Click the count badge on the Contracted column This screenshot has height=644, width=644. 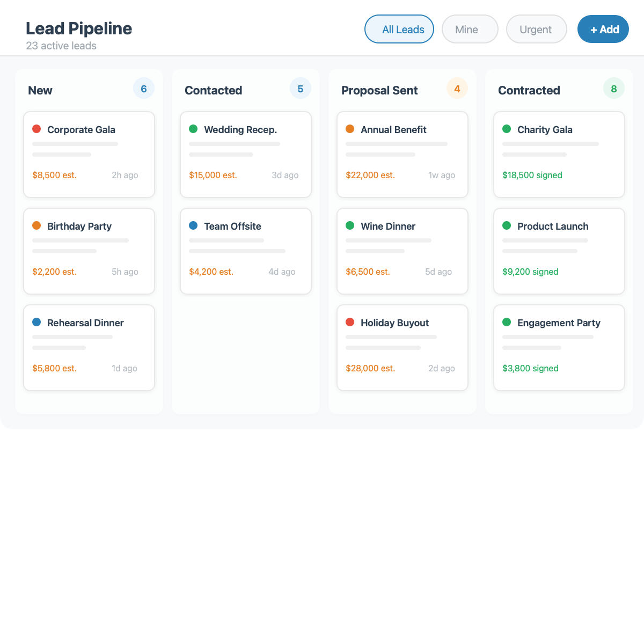tap(613, 89)
